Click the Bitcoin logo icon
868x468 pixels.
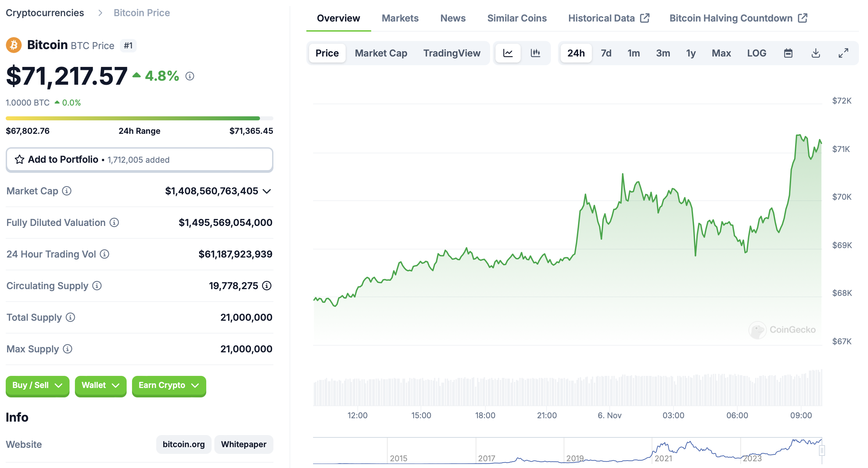click(x=14, y=45)
